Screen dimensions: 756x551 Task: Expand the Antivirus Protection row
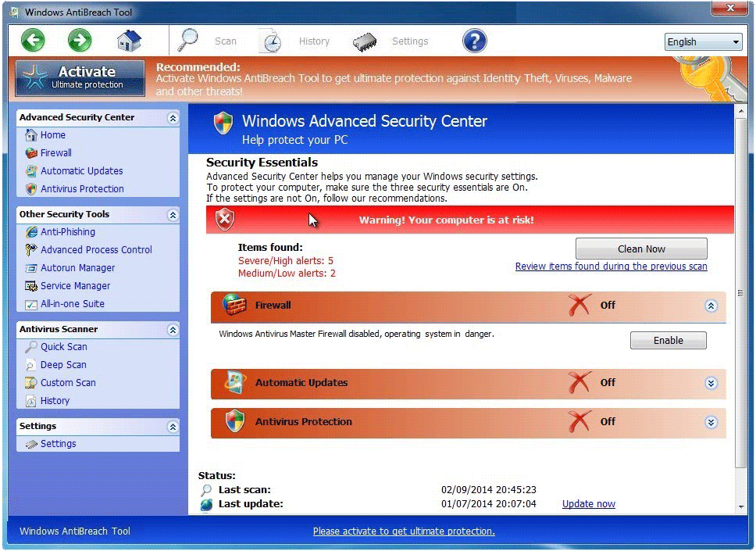tap(711, 422)
